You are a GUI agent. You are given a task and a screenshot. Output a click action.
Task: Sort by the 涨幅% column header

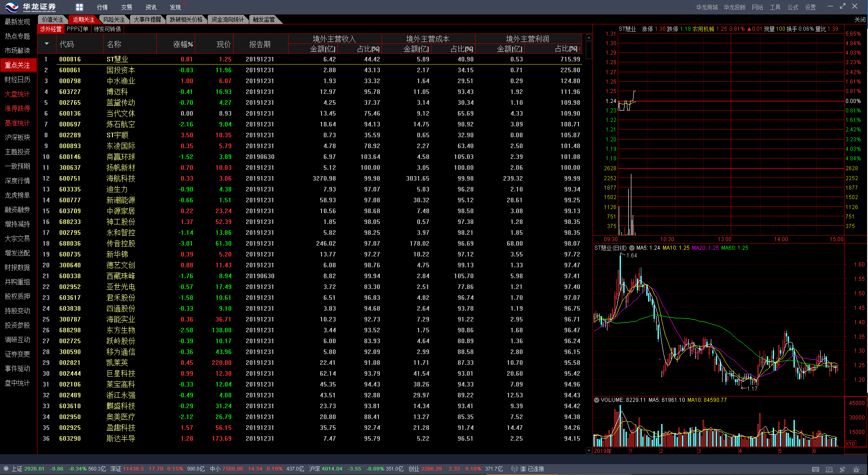[x=183, y=44]
